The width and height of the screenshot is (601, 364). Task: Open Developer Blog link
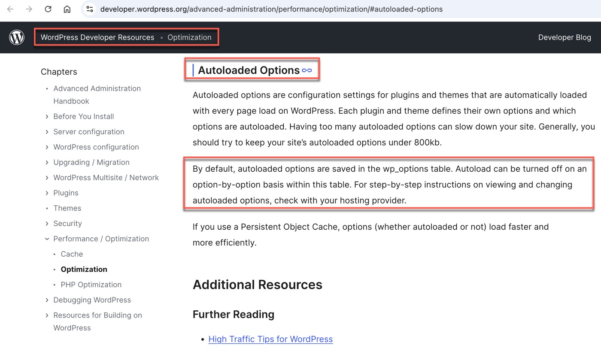pos(565,37)
